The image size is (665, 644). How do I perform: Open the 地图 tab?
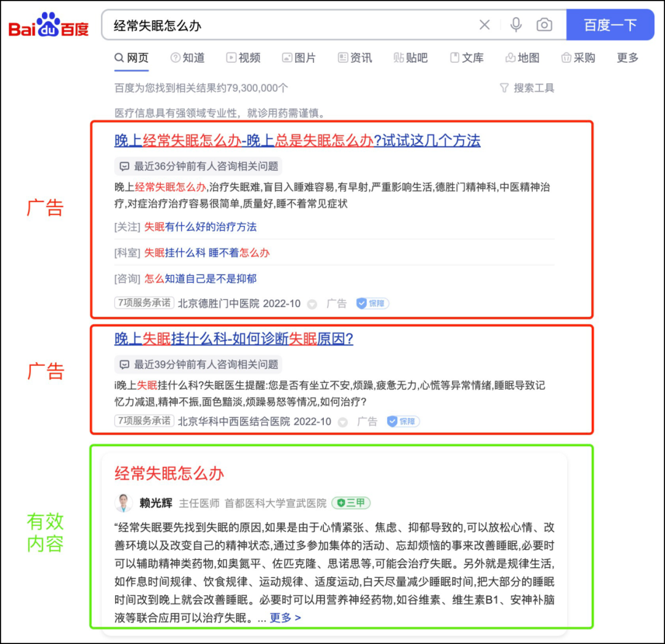[x=523, y=58]
